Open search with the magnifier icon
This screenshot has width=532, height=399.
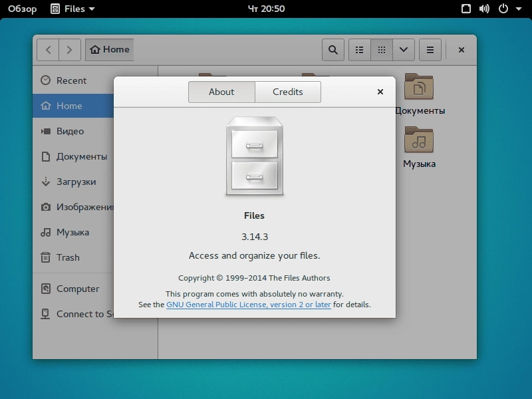coord(333,50)
